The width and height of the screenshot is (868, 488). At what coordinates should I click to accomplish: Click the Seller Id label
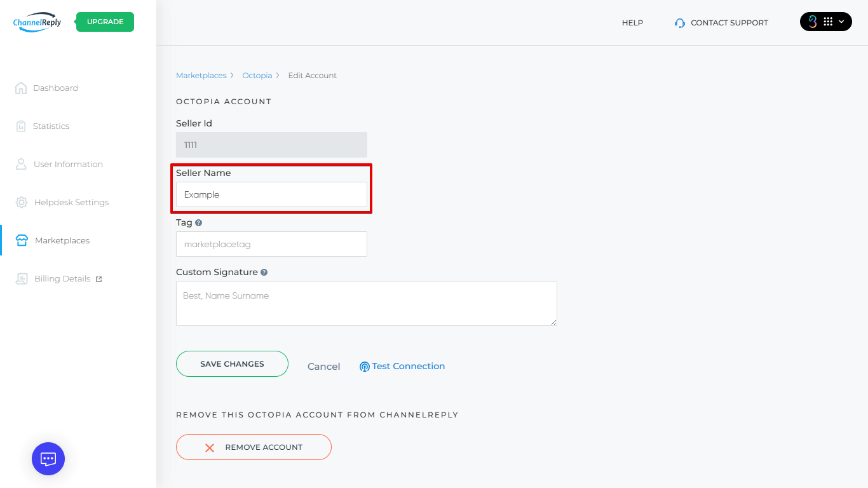194,123
